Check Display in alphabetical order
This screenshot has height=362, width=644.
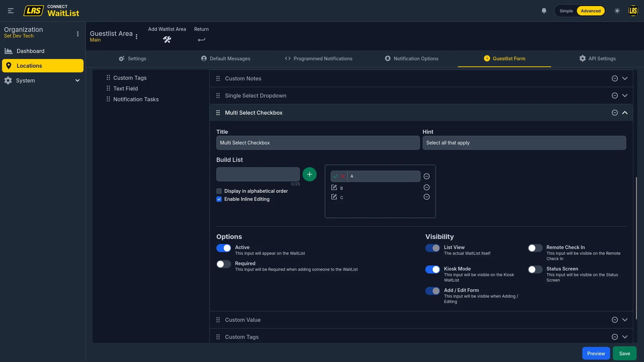click(219, 191)
